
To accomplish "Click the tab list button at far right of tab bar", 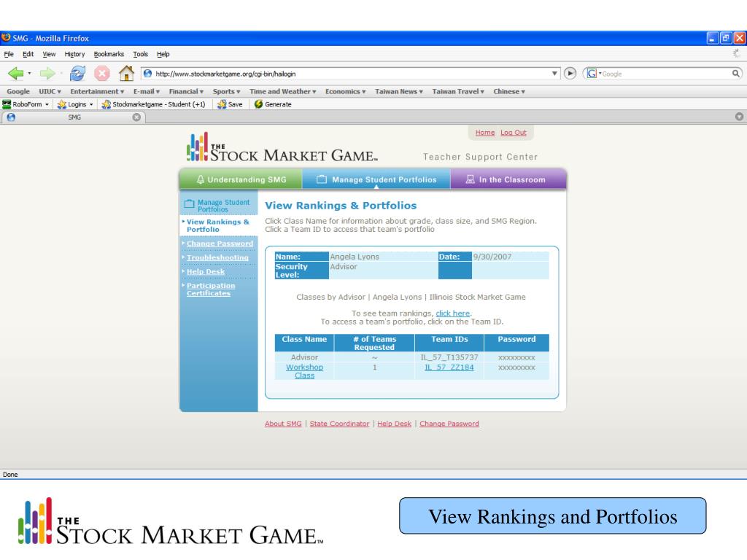I will [739, 117].
